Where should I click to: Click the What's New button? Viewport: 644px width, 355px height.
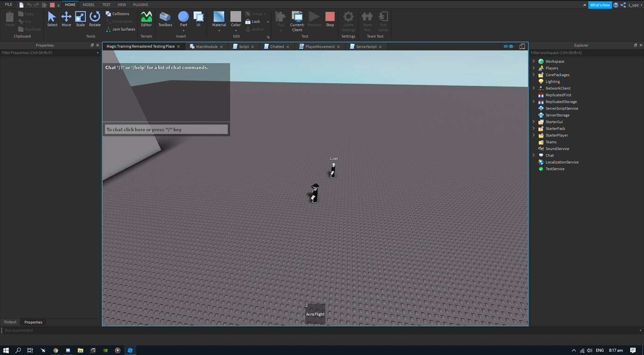click(x=600, y=5)
